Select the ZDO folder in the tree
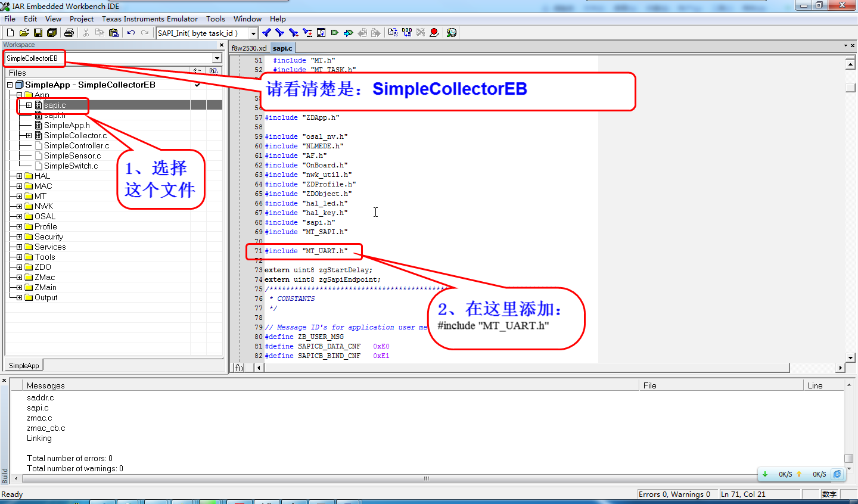The image size is (858, 504). (43, 267)
